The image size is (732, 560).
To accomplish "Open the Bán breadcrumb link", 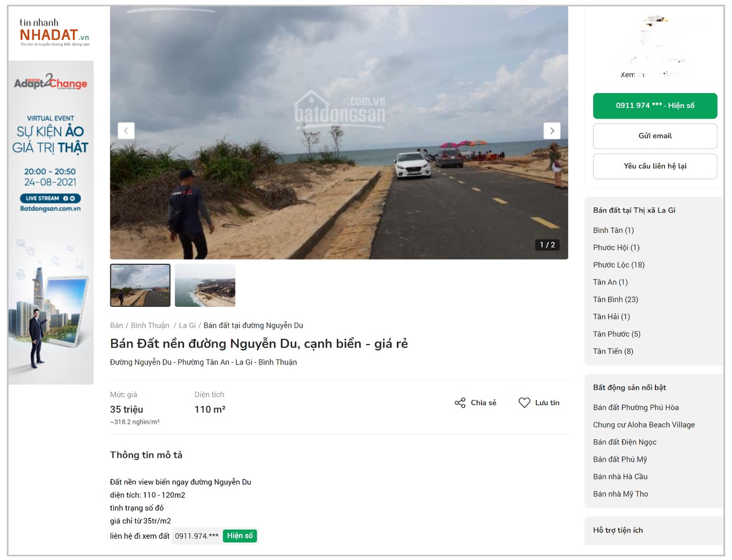I will (117, 326).
